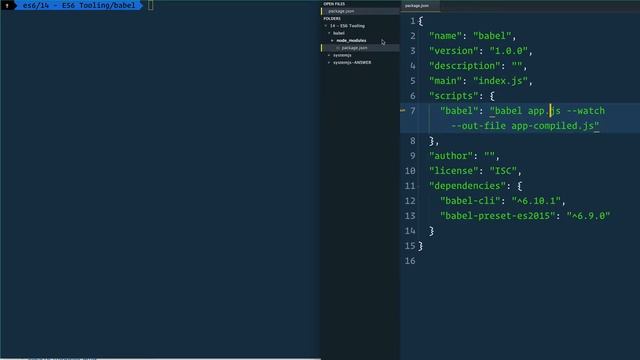Click line number 7 in the gutter
Screen dimensions: 640x360
pos(413,111)
